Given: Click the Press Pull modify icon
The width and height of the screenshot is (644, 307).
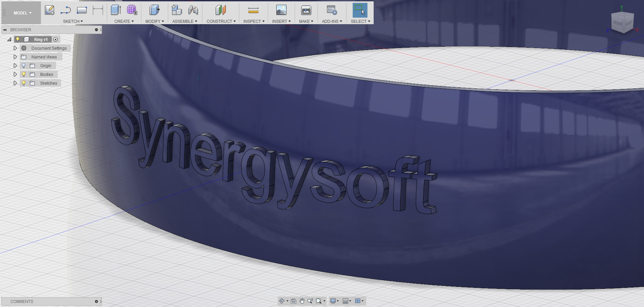Looking at the screenshot, I should click(x=154, y=10).
